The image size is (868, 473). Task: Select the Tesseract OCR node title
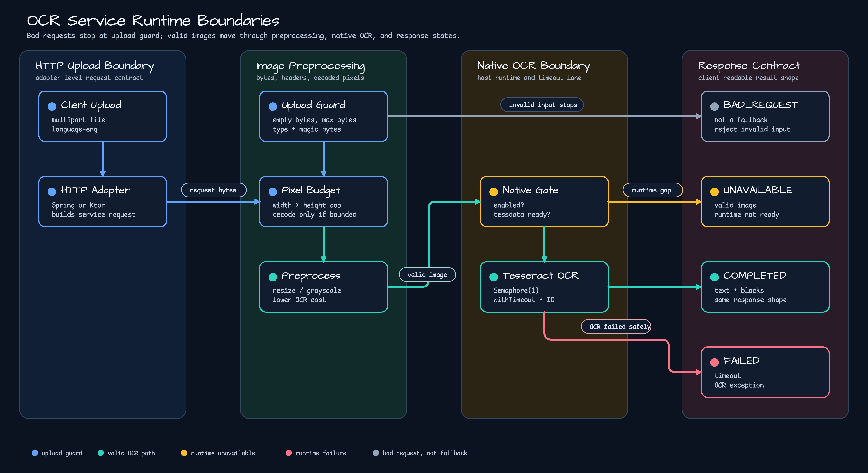pos(541,276)
